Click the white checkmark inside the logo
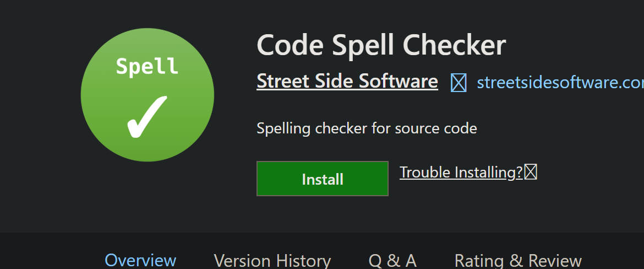 coord(147,117)
